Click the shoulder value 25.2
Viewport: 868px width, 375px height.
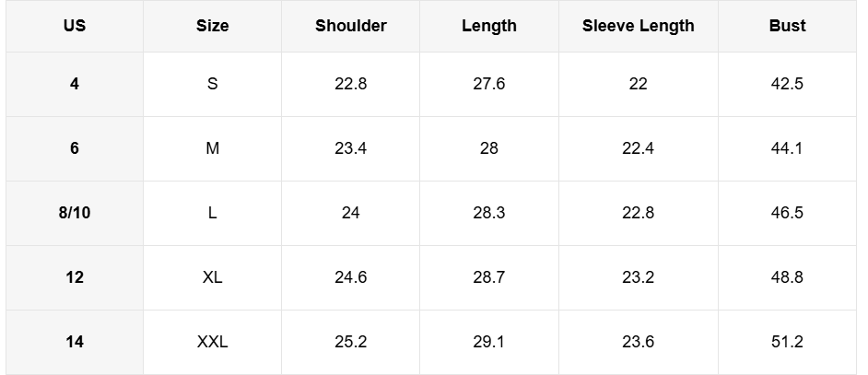coord(350,342)
